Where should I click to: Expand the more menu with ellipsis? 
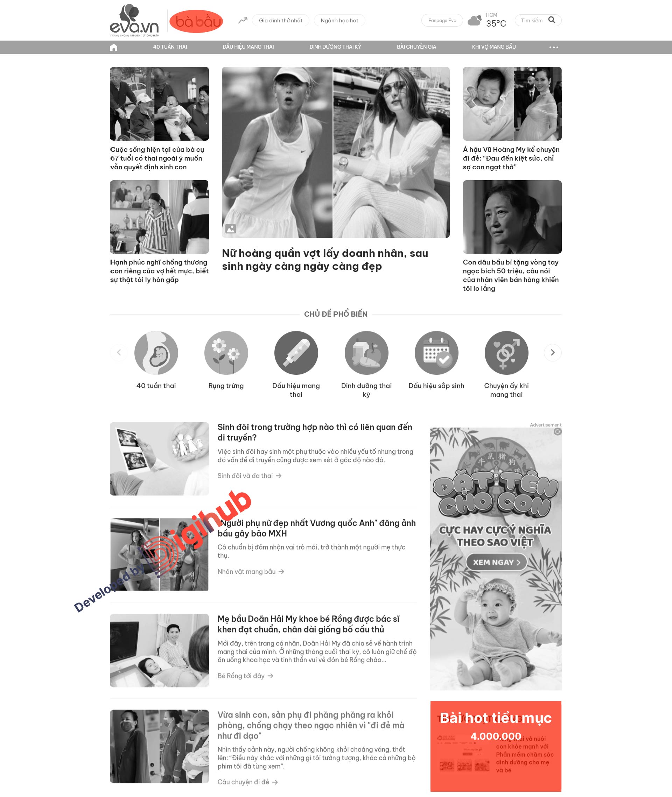point(553,47)
